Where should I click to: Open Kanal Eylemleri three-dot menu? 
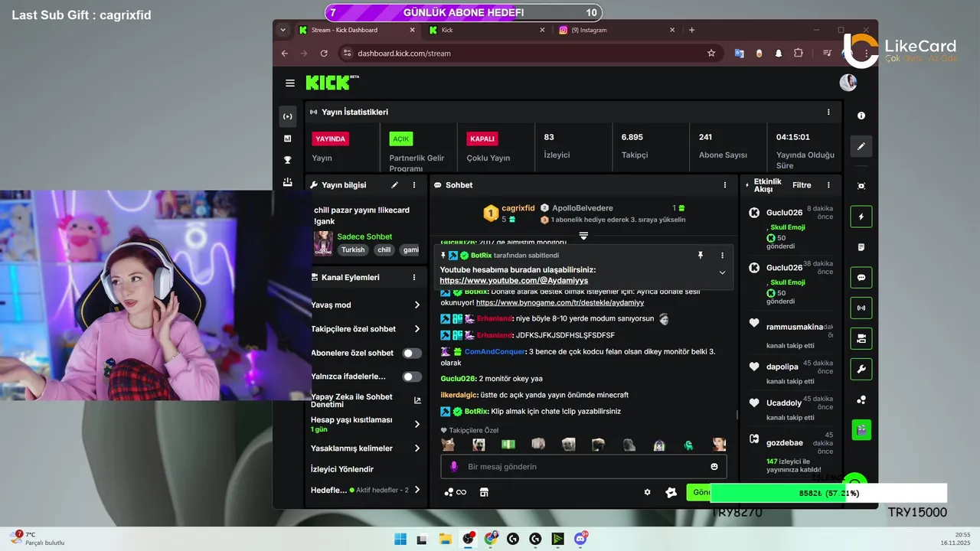(414, 277)
